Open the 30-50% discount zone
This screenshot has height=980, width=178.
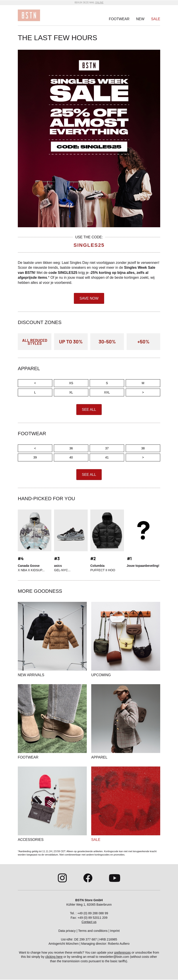pos(107,342)
